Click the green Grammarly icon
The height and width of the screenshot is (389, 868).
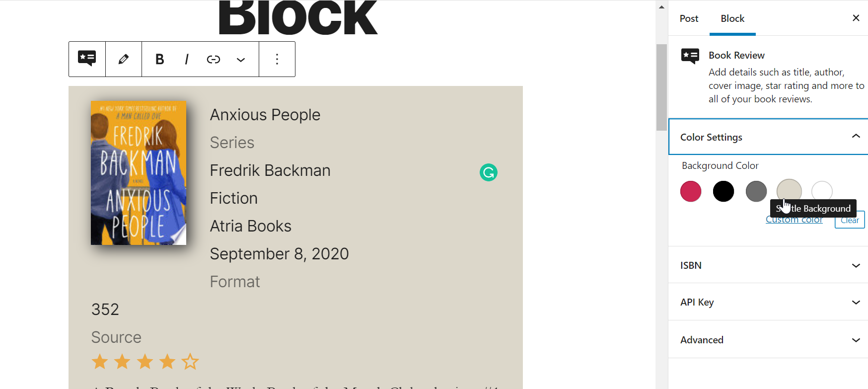click(489, 172)
